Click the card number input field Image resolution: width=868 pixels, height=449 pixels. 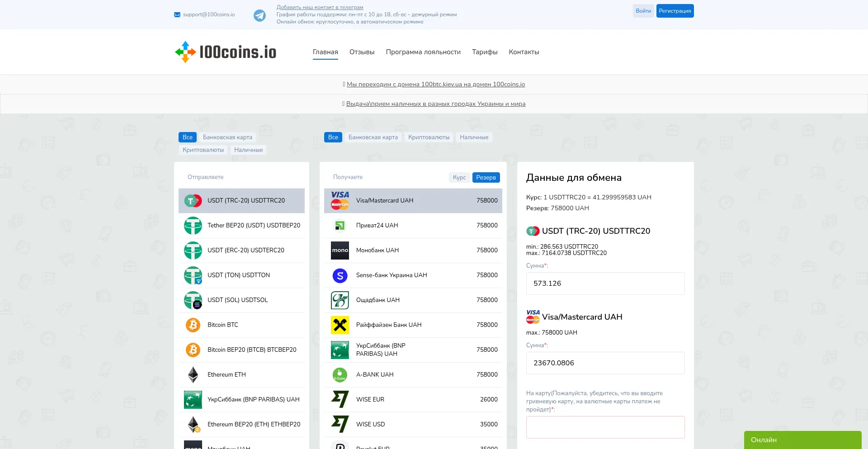pyautogui.click(x=605, y=427)
